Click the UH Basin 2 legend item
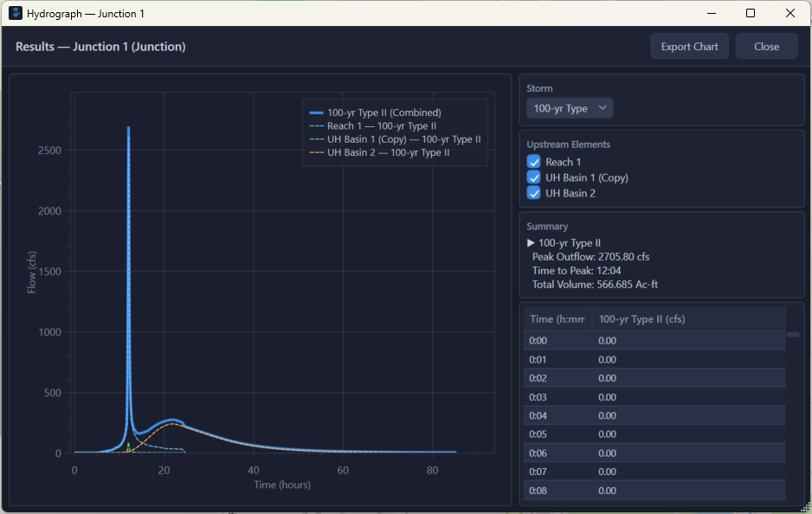Screen dimensions: 812x514 point(388,152)
